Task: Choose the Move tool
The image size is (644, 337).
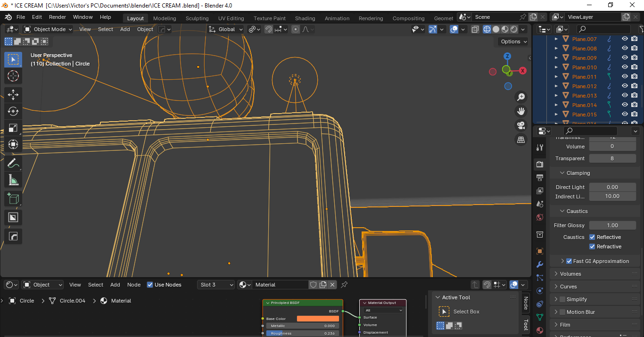Action: coord(13,94)
